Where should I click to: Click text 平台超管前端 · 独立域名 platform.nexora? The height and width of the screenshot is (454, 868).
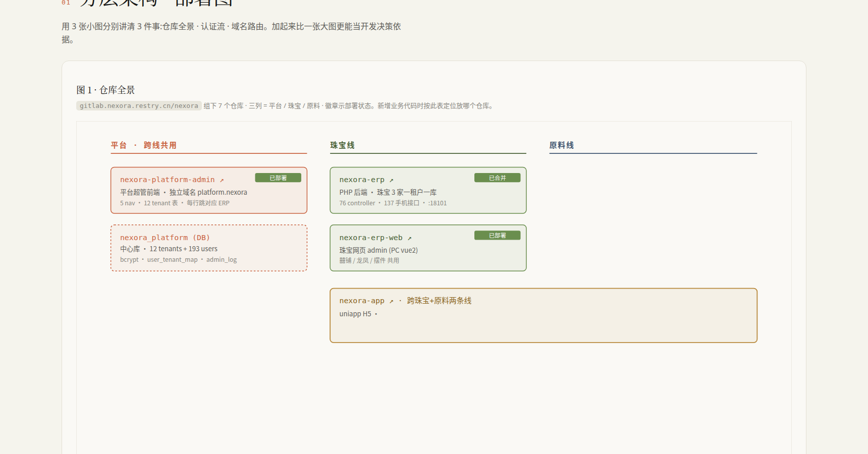[x=184, y=192]
